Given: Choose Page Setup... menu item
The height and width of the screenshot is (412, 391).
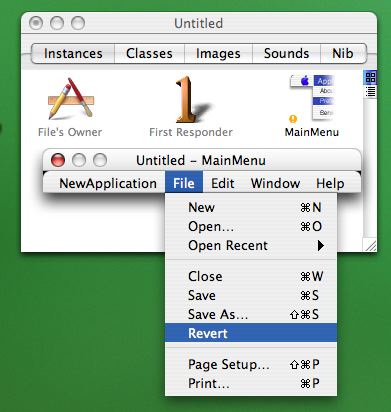Looking at the screenshot, I should pos(251,364).
